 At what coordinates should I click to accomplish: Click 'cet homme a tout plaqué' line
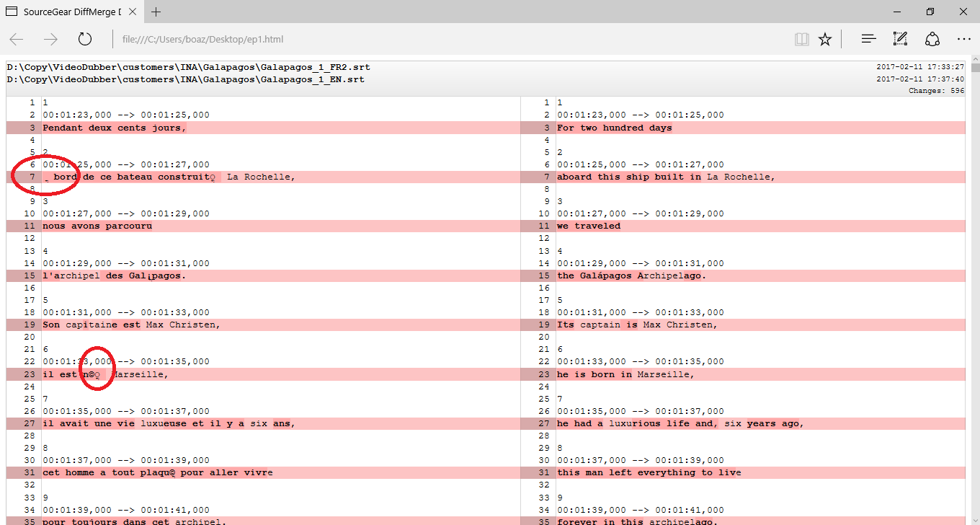[x=157, y=472]
